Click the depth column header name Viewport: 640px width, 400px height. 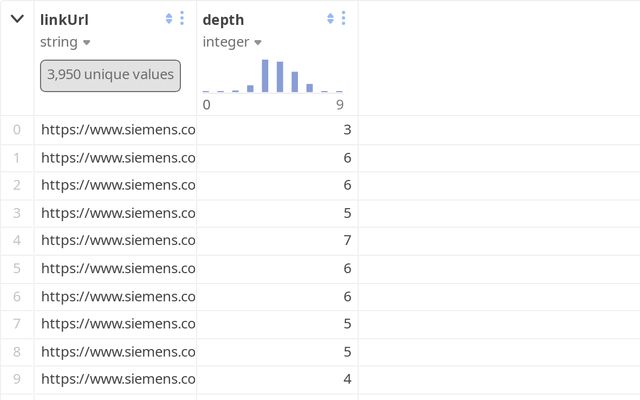pos(223,20)
